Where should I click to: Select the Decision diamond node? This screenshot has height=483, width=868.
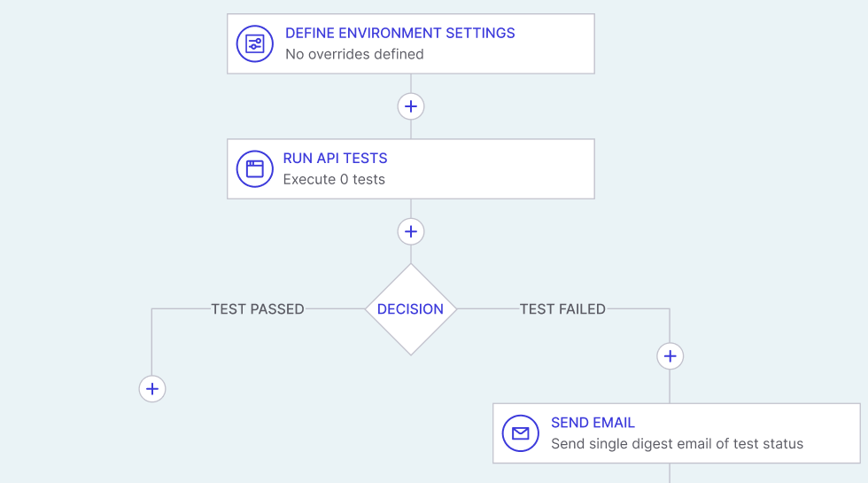(x=411, y=309)
